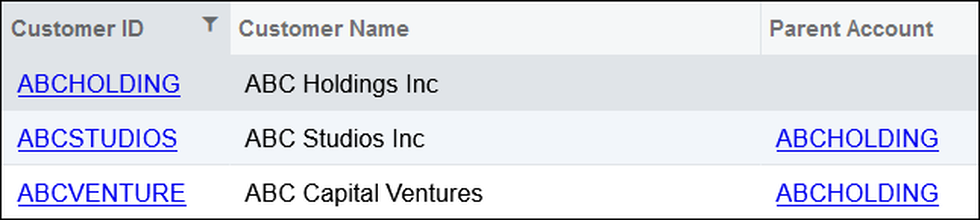The height and width of the screenshot is (220, 980).
Task: Open the ABCSTUDIOS customer ID link
Action: [x=97, y=139]
